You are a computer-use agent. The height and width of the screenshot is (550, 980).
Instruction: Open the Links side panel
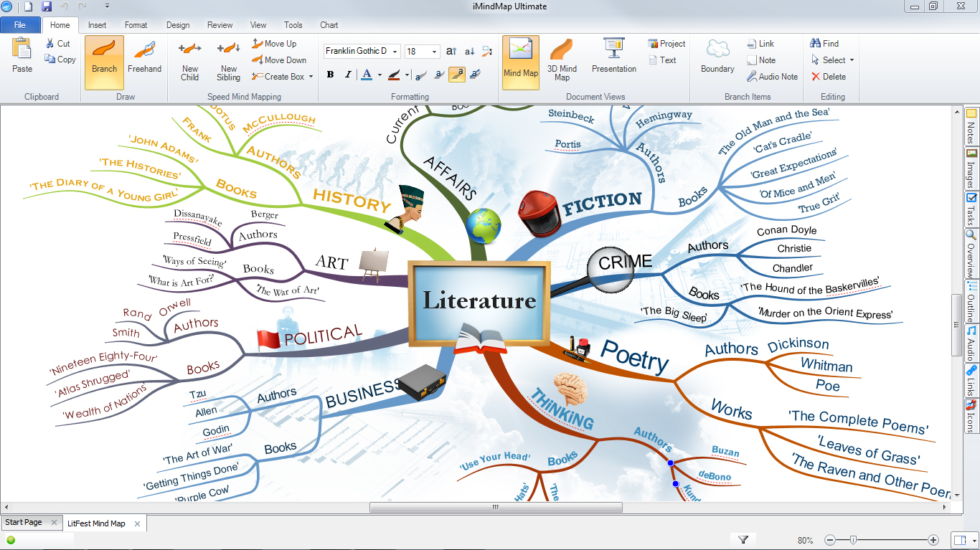point(972,381)
